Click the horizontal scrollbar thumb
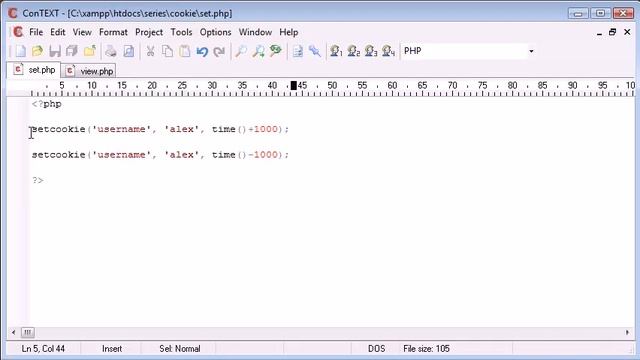 click(x=28, y=332)
